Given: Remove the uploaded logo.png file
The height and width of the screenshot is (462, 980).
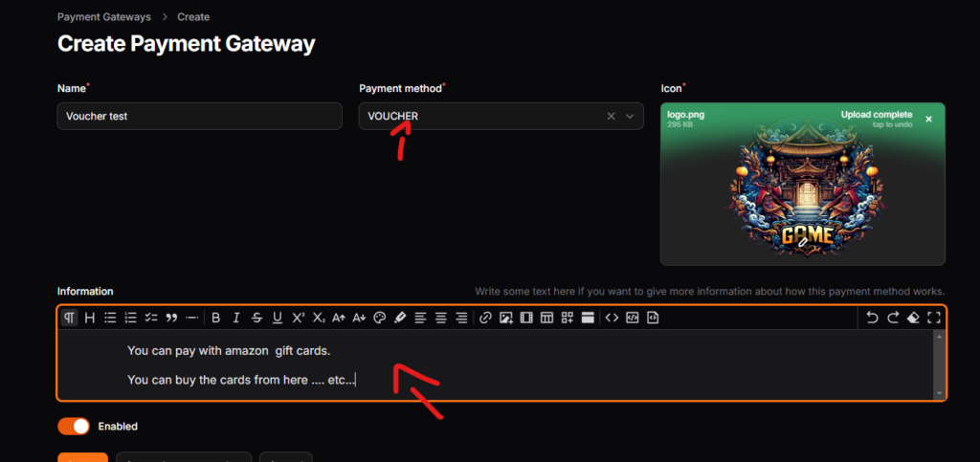Looking at the screenshot, I should [928, 120].
